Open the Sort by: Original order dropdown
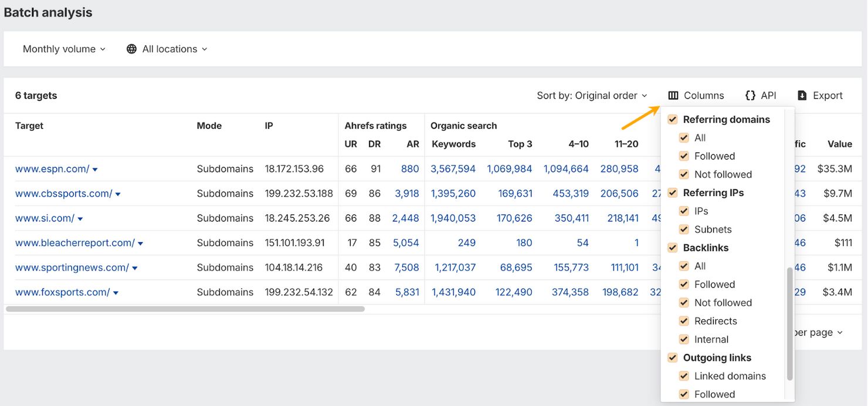Image resolution: width=868 pixels, height=406 pixels. coord(592,96)
